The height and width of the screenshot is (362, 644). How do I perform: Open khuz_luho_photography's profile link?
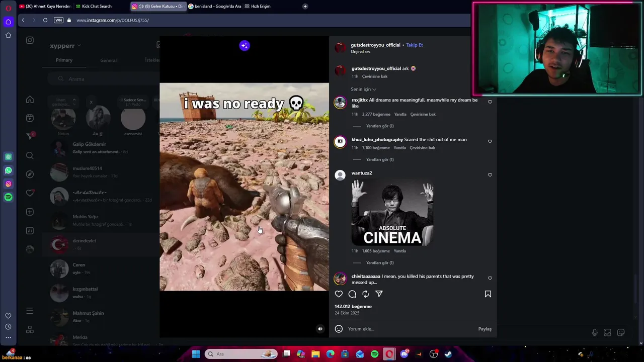click(x=377, y=140)
